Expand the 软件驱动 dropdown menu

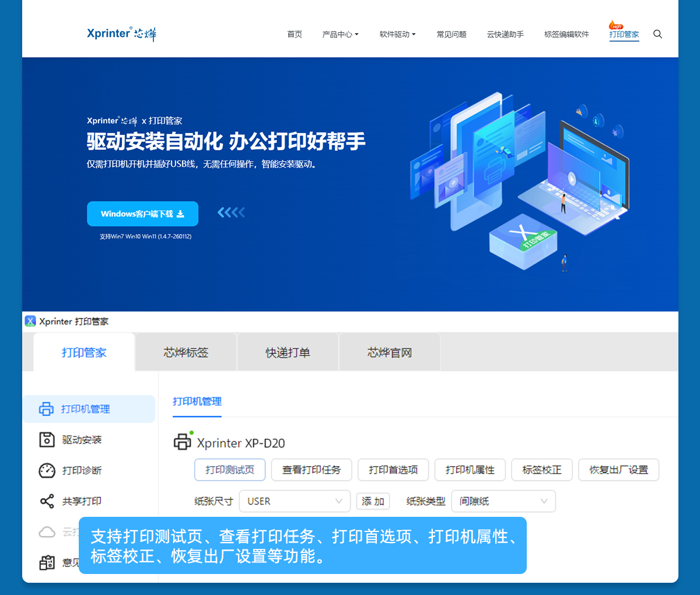397,34
